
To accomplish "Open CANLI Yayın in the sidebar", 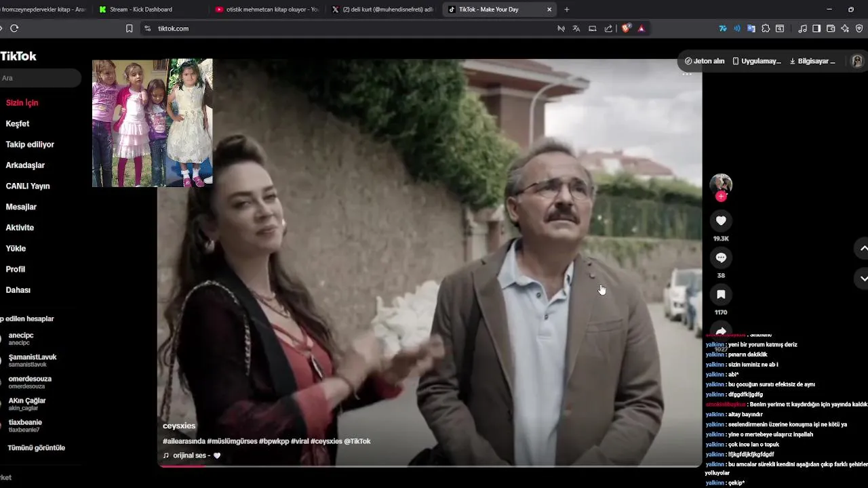I will coord(28,186).
